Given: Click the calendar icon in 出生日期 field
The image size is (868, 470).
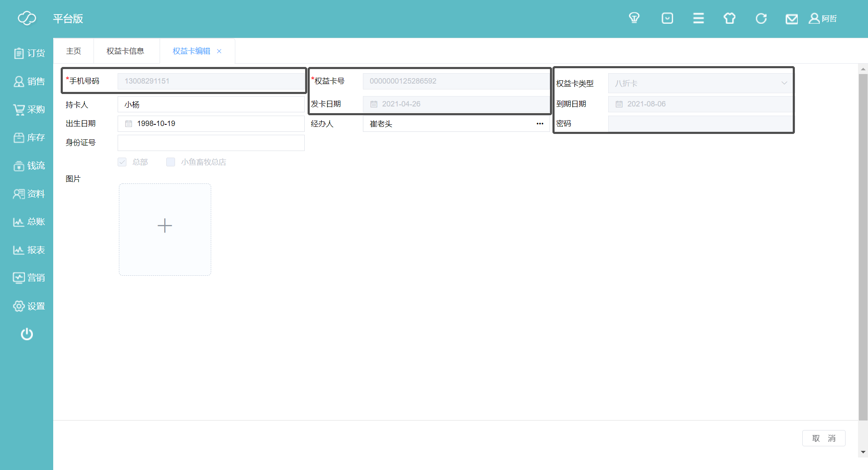Looking at the screenshot, I should [x=128, y=124].
